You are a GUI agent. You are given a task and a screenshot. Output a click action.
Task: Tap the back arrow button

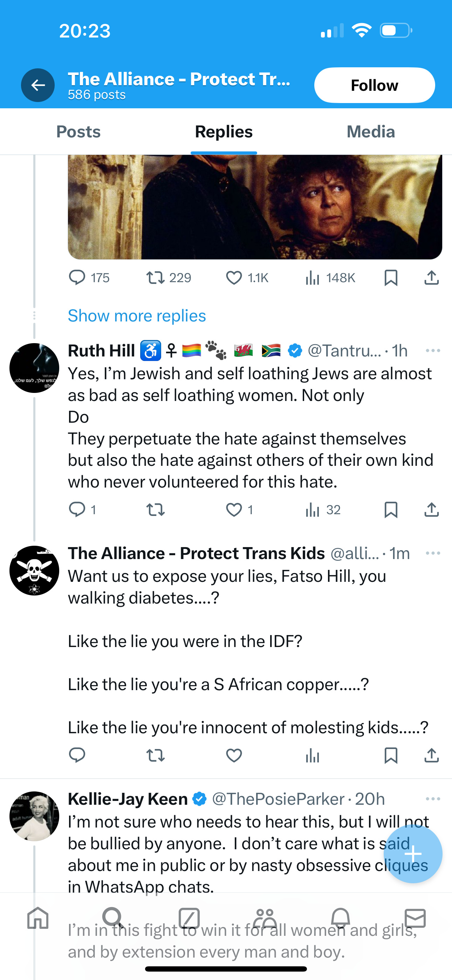(38, 85)
